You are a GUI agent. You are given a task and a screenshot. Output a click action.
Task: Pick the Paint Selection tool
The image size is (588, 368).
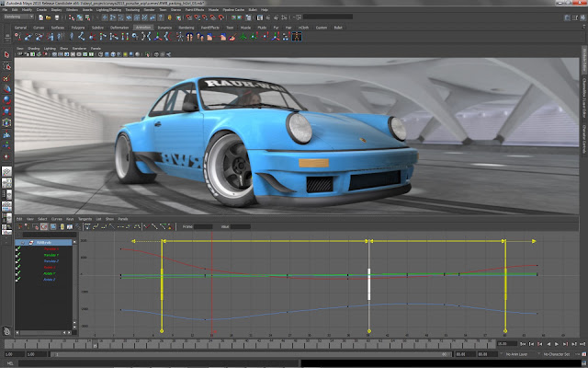click(6, 78)
